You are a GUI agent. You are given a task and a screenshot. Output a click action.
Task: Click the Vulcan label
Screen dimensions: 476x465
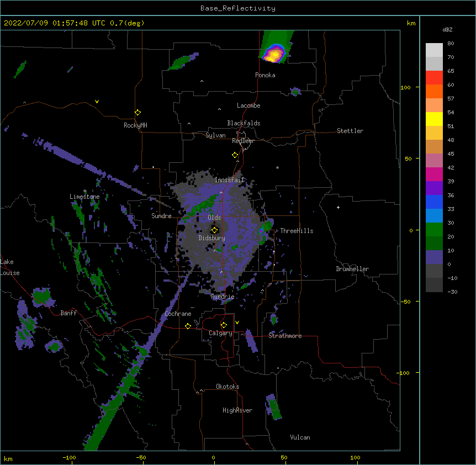300,437
